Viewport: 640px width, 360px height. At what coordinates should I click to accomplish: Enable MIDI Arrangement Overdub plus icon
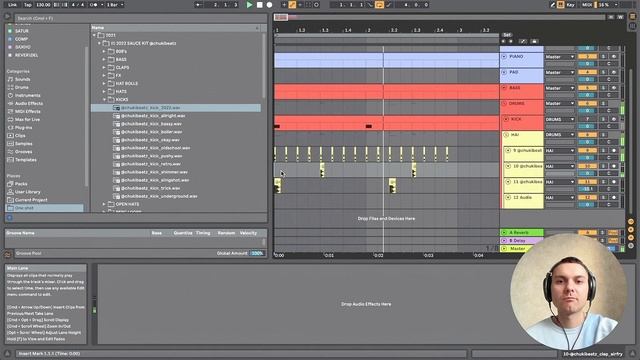coord(284,5)
